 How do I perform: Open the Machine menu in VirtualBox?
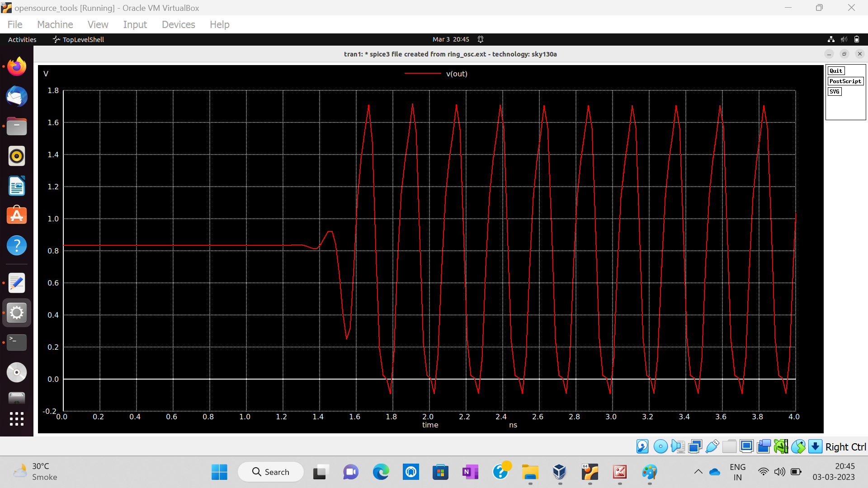55,24
